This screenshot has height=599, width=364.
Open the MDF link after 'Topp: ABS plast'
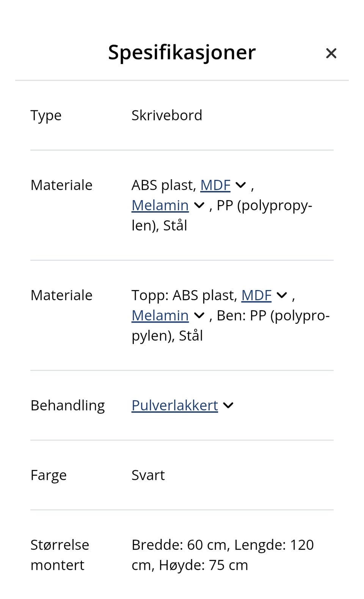click(x=256, y=295)
